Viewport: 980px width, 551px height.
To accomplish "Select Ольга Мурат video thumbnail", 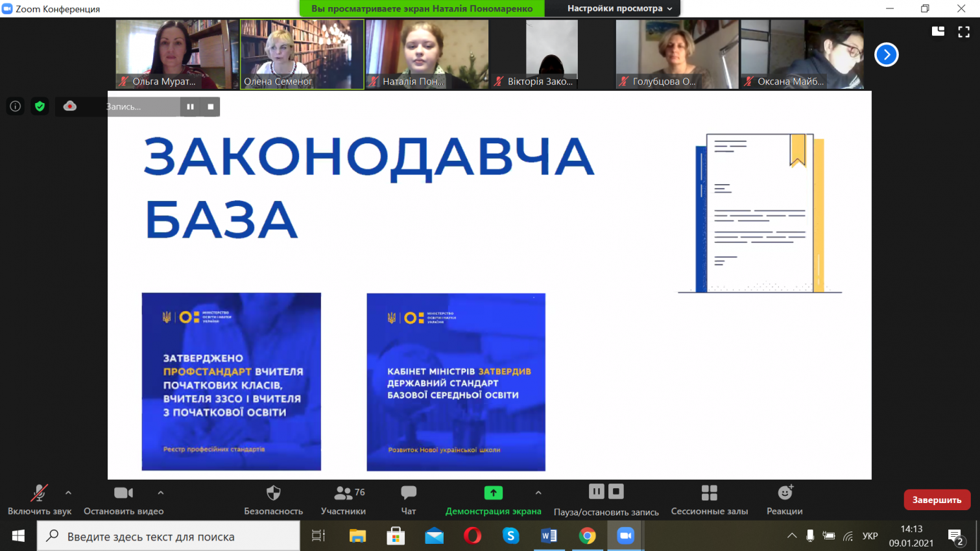I will pyautogui.click(x=177, y=54).
